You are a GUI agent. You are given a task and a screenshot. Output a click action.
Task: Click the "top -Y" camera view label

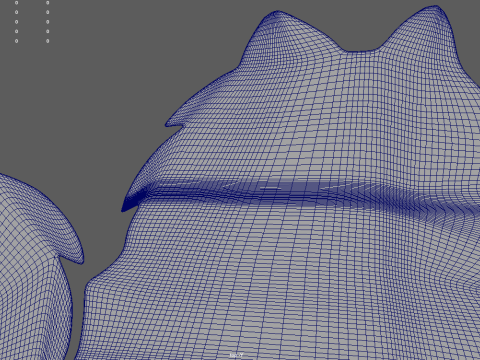pyautogui.click(x=237, y=355)
